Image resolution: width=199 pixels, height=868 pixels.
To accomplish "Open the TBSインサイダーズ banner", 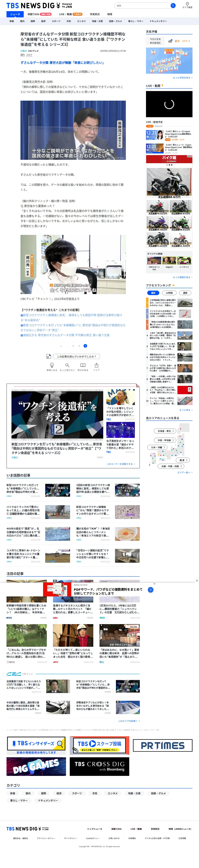I will 36,745.
